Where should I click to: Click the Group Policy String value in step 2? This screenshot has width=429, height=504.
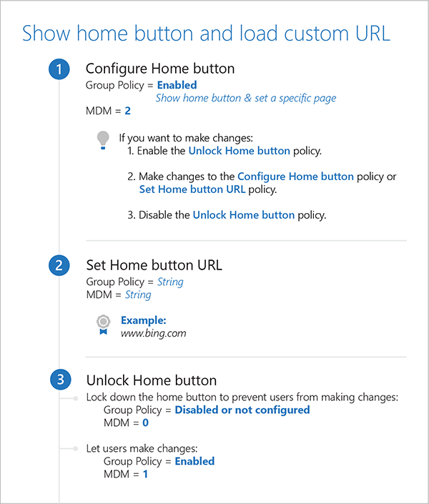point(170,282)
